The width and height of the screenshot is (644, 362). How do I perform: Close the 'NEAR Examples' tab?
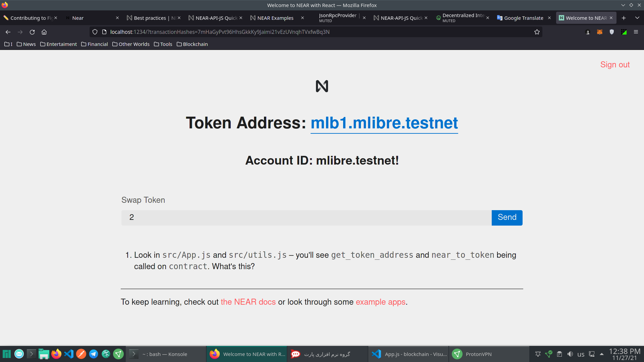point(303,18)
